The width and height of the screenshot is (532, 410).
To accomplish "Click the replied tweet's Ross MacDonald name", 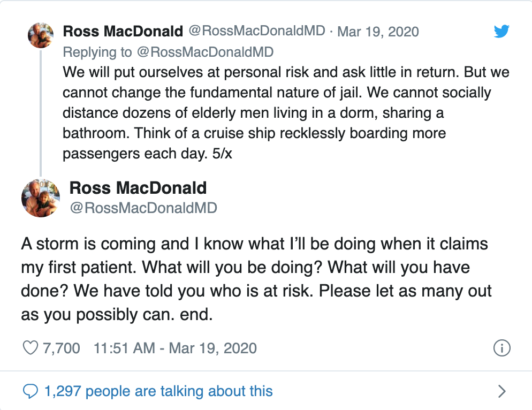I will [123, 31].
